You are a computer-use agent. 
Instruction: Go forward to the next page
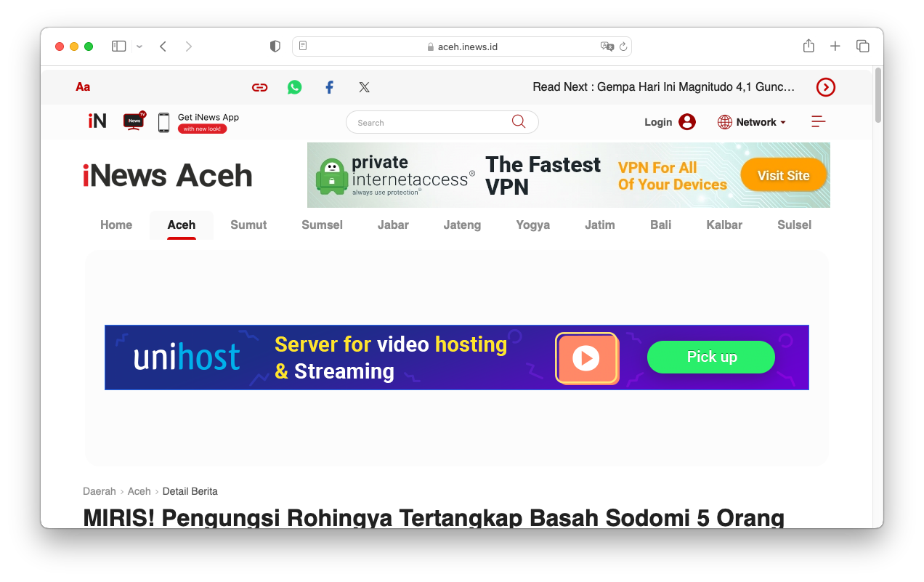tap(189, 47)
